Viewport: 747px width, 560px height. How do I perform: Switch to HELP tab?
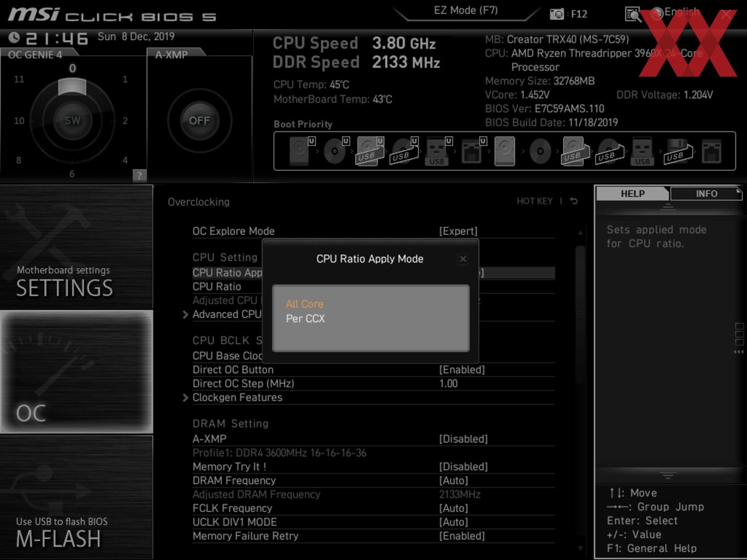(x=632, y=194)
